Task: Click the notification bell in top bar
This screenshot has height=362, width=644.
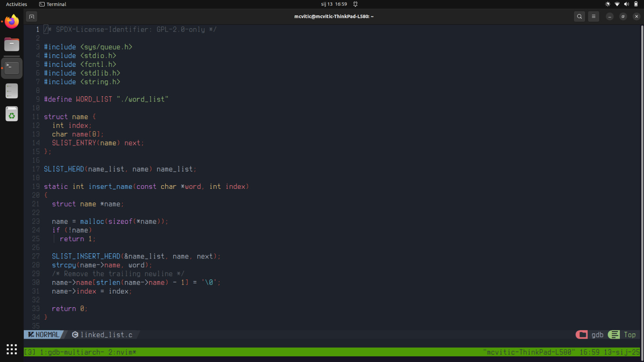Action: coord(355,4)
